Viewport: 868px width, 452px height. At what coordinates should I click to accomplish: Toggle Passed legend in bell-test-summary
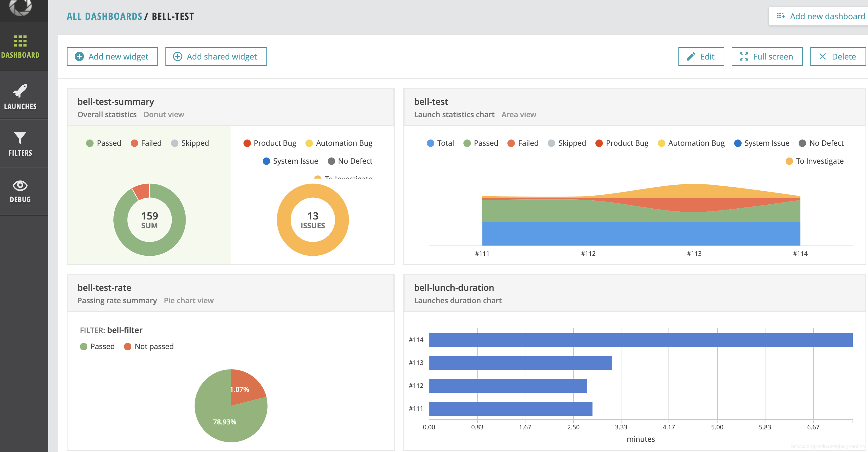[103, 143]
